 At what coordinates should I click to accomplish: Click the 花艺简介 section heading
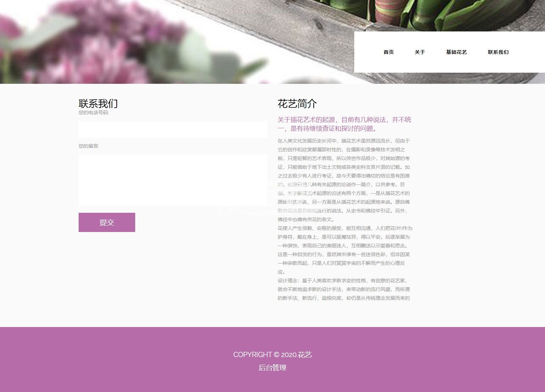click(x=297, y=103)
